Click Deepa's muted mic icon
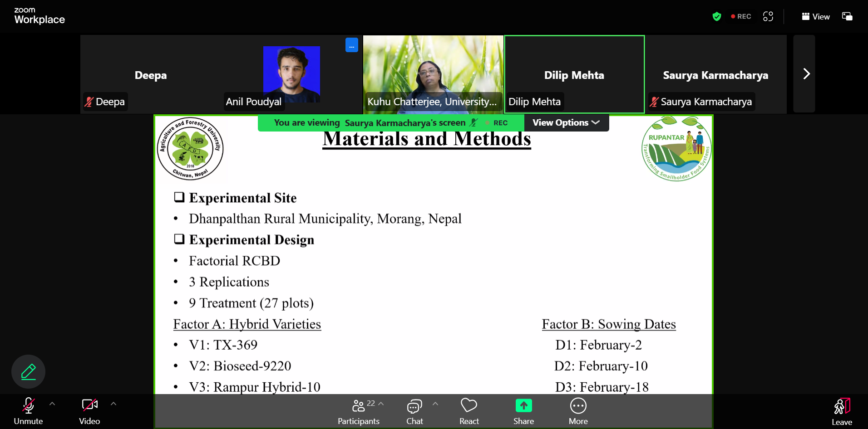 pyautogui.click(x=89, y=102)
